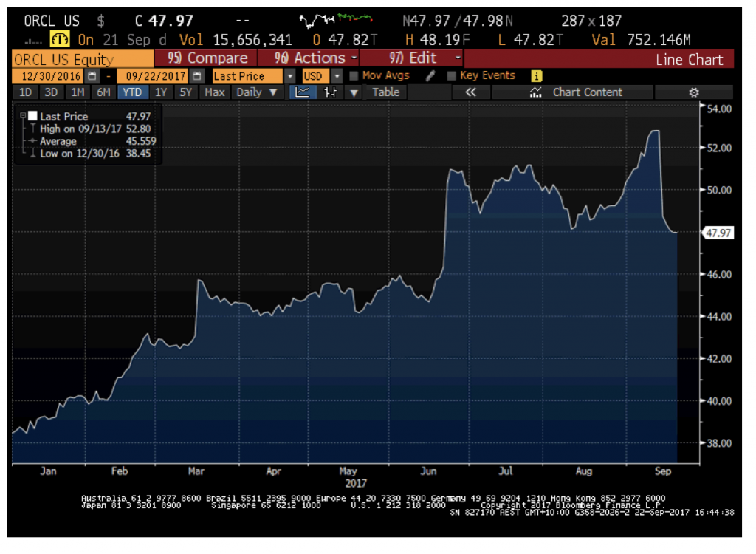
Task: Select the YTD range tab
Action: 132,92
